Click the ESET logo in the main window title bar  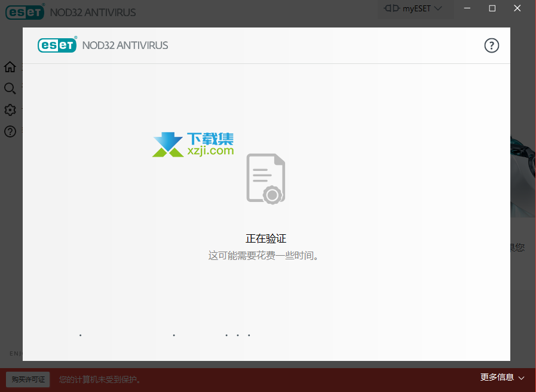25,11
